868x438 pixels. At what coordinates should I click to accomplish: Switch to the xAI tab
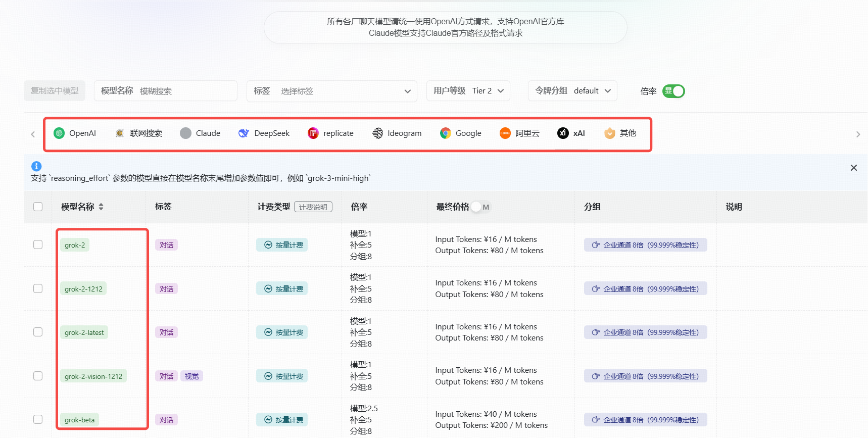(x=571, y=133)
